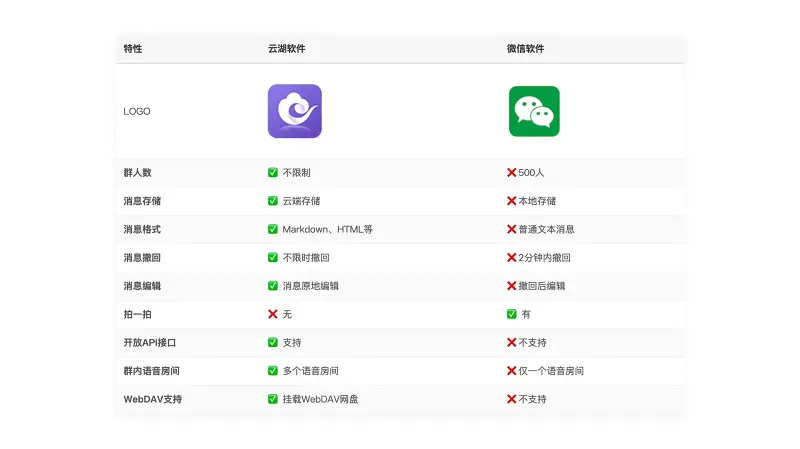Click the 撤回后编辑 cell text
Viewport: 800px width, 449px height.
click(x=542, y=286)
